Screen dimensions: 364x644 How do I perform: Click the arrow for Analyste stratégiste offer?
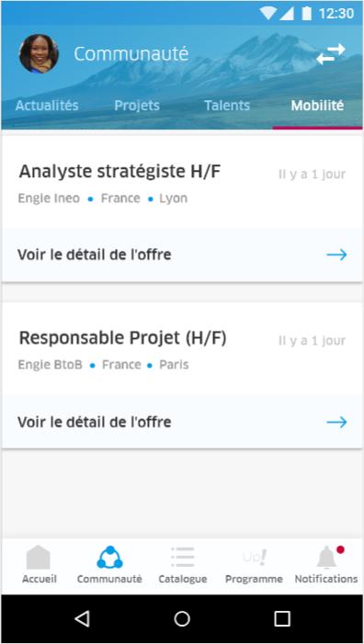[x=337, y=254]
